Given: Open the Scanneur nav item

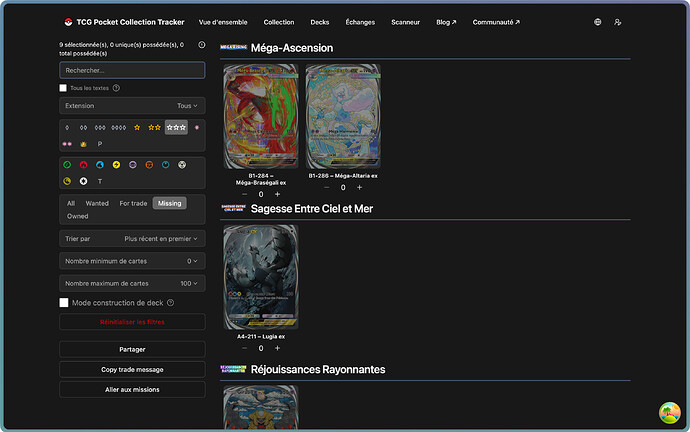Looking at the screenshot, I should coord(406,22).
